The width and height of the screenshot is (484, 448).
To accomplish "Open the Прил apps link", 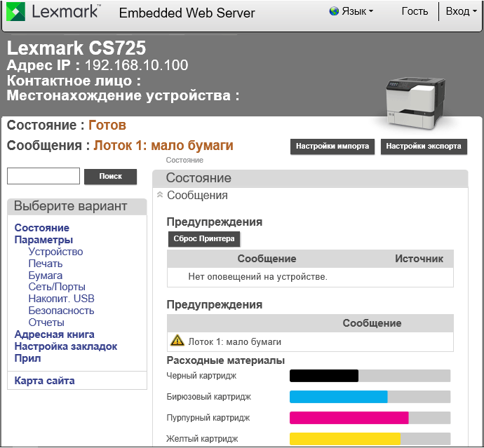I will point(27,358).
